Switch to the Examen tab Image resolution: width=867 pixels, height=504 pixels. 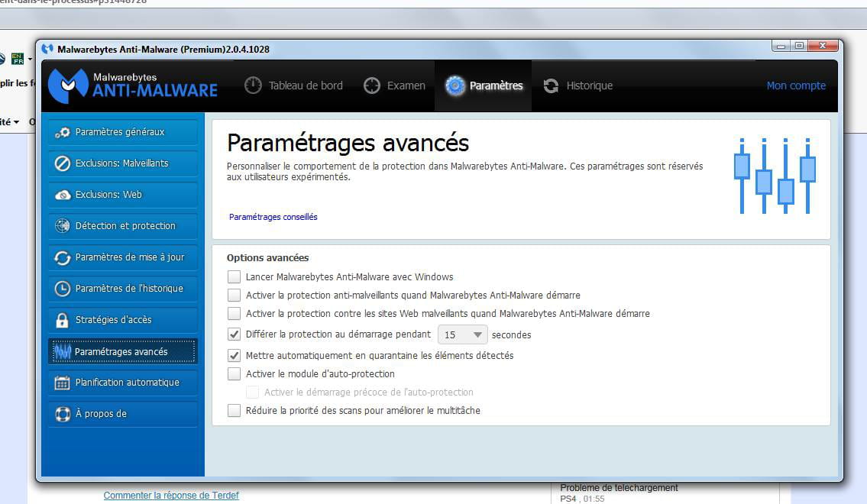coord(394,86)
